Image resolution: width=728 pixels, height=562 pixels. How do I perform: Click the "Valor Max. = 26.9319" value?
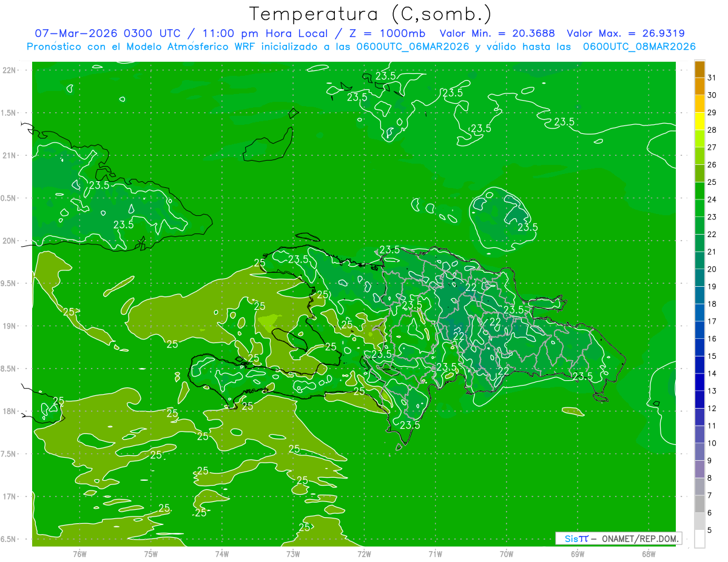[625, 33]
